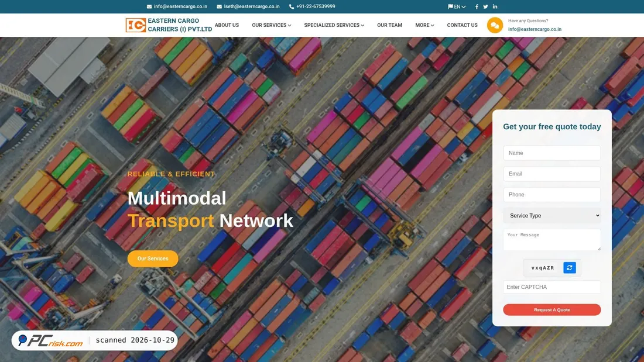Viewport: 644px width, 362px height.
Task: Click the Enter CAPTCHA field
Action: (552, 287)
